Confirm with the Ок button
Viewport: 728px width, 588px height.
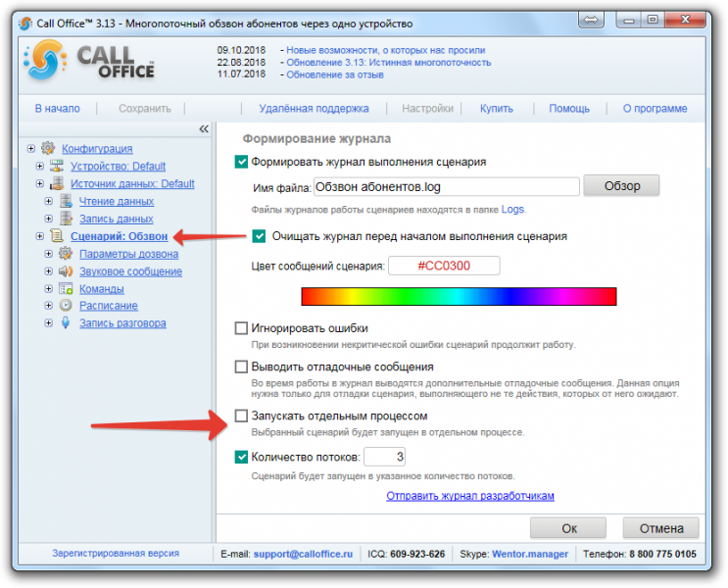pyautogui.click(x=568, y=528)
